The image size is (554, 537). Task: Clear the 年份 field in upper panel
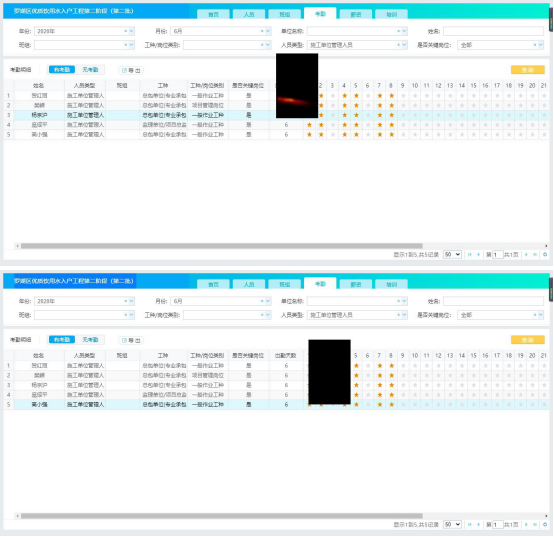[x=125, y=31]
